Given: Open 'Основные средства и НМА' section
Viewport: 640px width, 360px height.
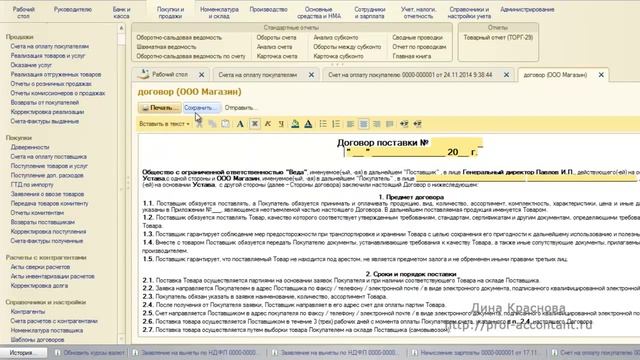Looking at the screenshot, I should point(319,12).
